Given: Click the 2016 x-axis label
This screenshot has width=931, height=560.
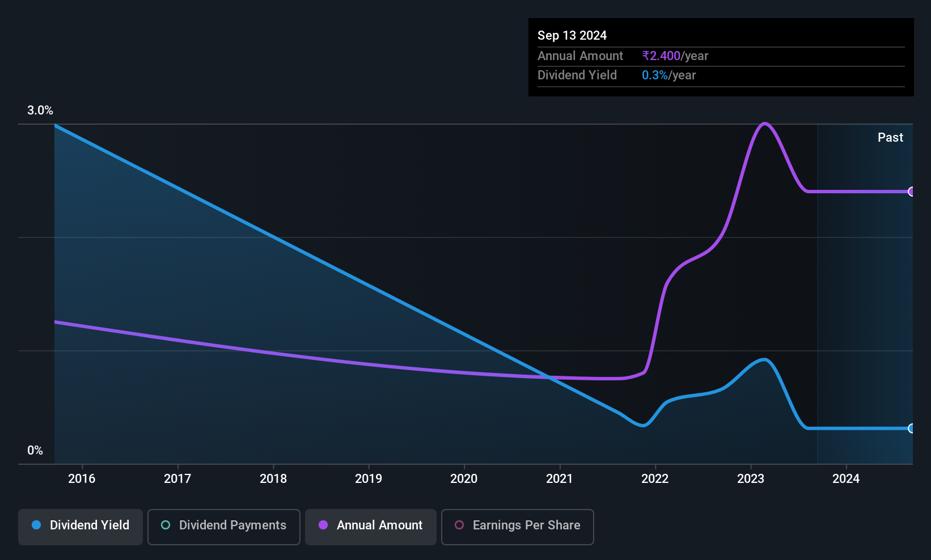Looking at the screenshot, I should (x=82, y=478).
